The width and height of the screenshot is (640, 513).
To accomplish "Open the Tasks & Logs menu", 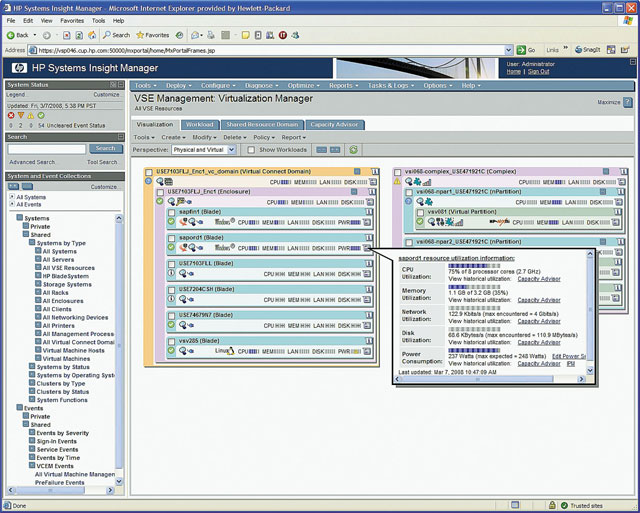I will 391,85.
